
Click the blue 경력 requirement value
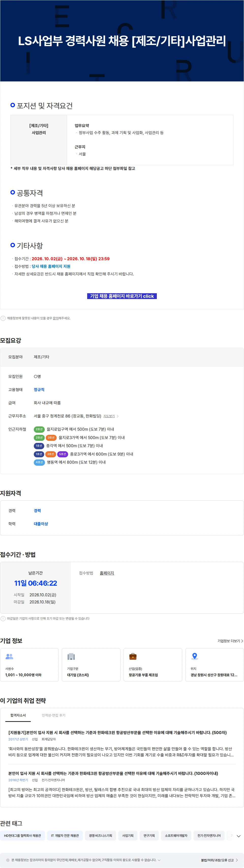point(37,511)
